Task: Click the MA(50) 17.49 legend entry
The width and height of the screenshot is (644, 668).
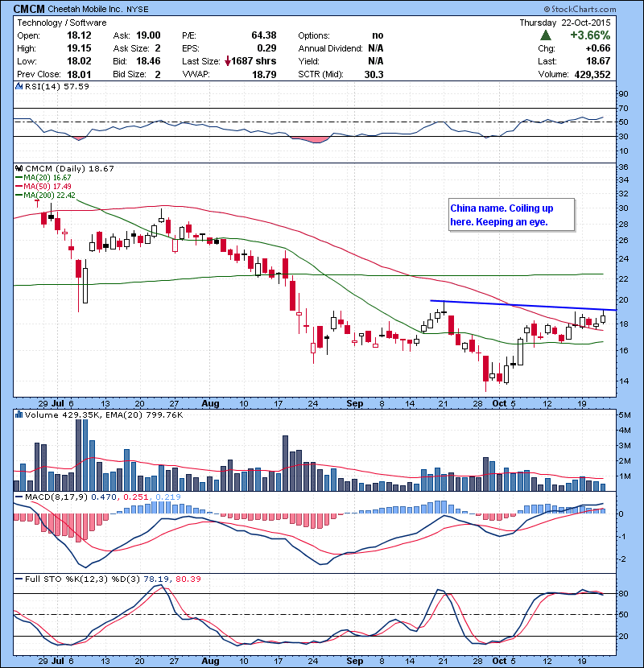Action: [x=43, y=187]
